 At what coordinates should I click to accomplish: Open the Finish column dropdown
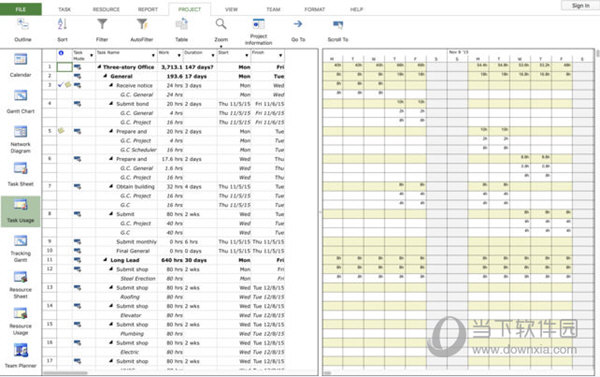280,56
